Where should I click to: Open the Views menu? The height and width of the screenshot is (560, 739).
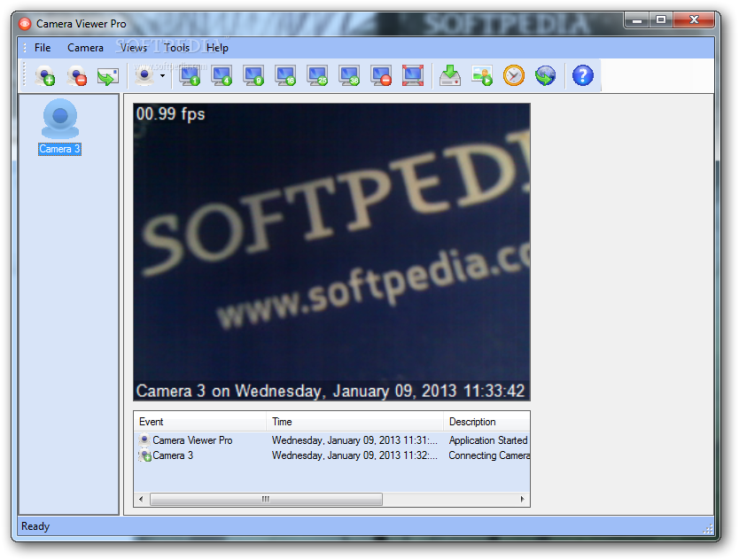click(x=134, y=48)
